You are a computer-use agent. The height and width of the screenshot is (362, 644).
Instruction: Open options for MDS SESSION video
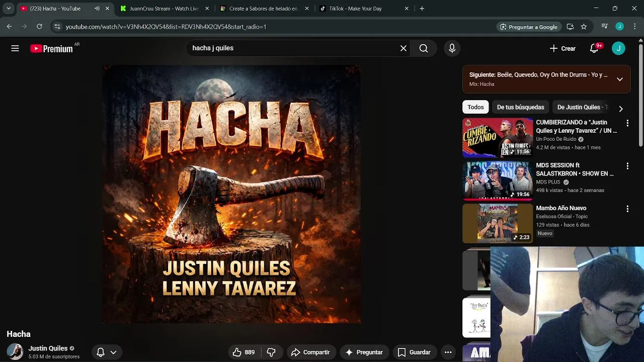(x=627, y=166)
